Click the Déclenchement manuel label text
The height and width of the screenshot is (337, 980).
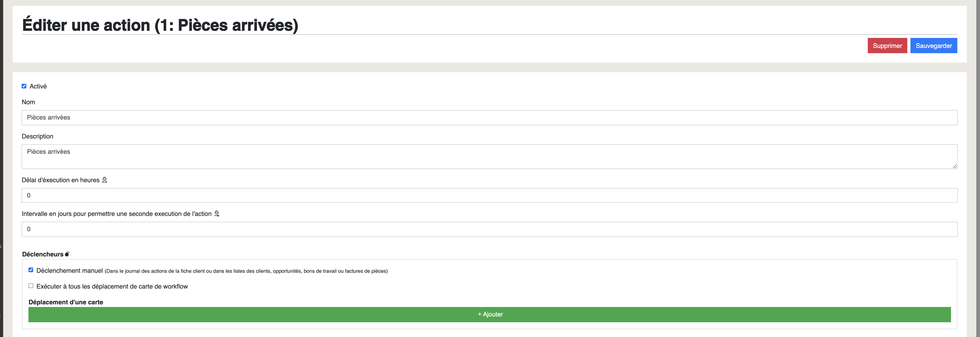click(x=70, y=270)
